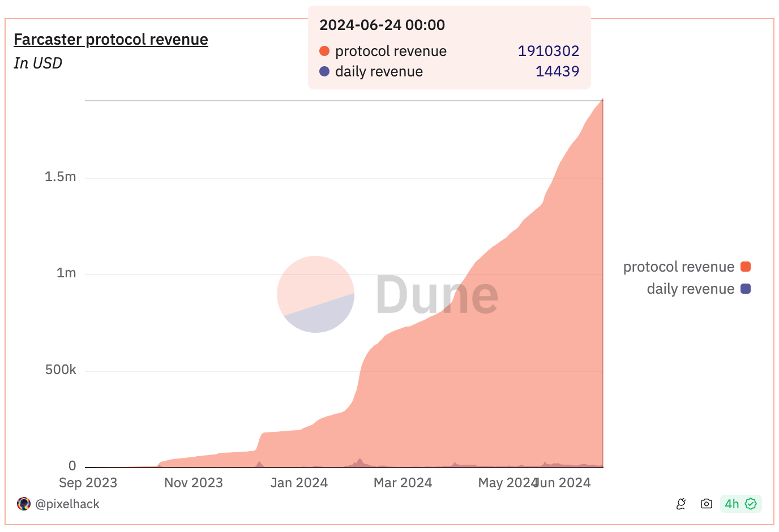This screenshot has width=779, height=532.
Task: Click the Jun 2024 axis label
Action: [562, 483]
